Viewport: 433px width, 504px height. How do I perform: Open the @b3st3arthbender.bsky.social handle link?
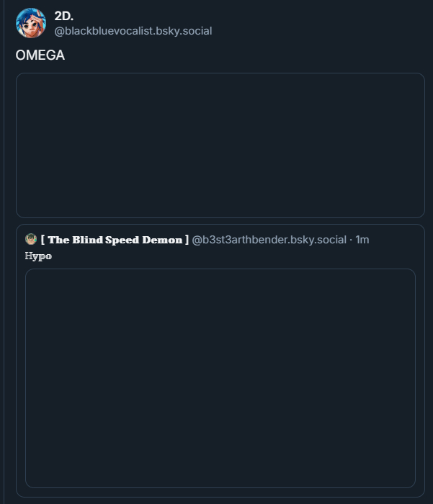coord(269,240)
